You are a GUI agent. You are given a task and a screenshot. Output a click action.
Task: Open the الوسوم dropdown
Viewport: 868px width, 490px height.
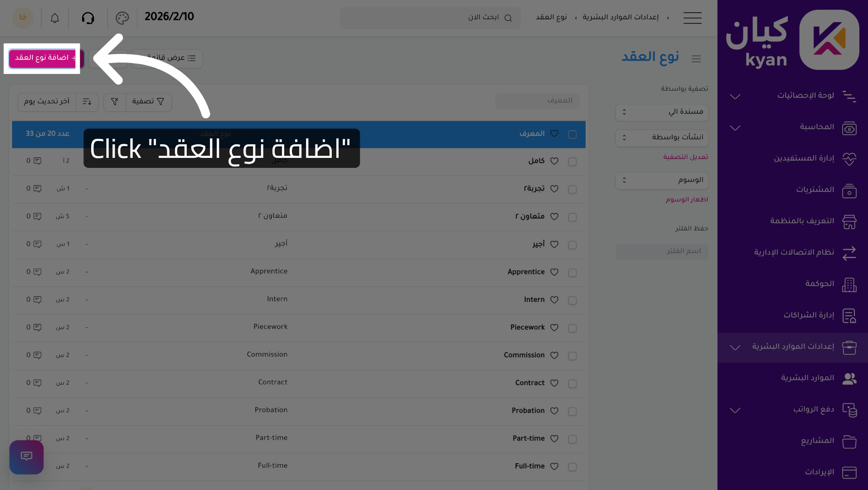(x=661, y=180)
